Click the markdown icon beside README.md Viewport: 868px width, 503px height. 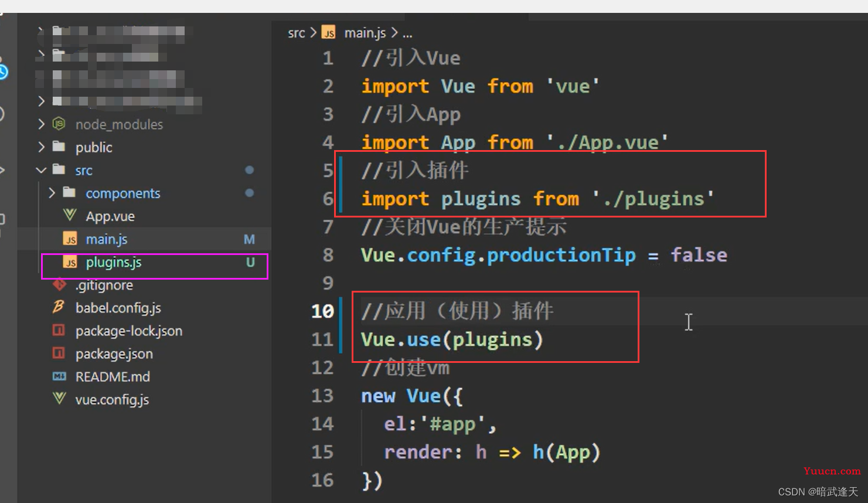coord(59,376)
